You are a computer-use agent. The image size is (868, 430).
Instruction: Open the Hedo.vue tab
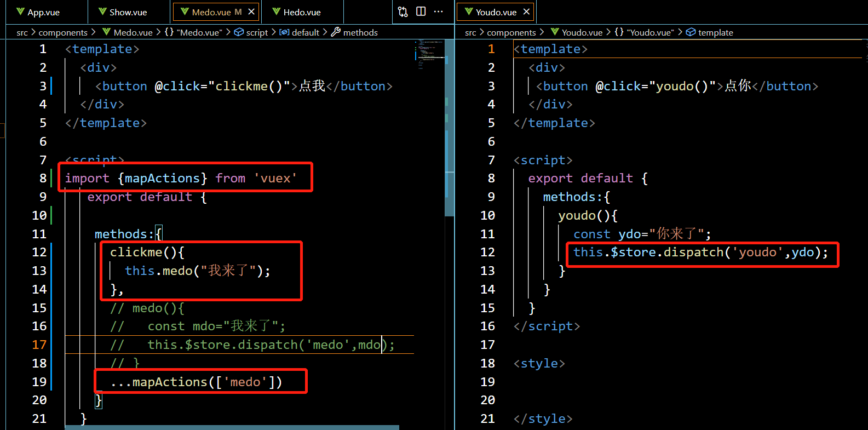point(302,12)
